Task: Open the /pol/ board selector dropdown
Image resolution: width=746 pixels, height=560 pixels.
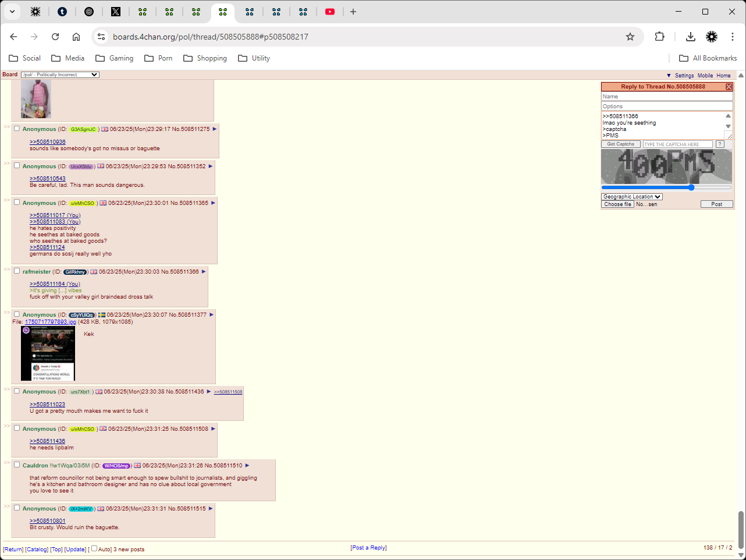Action: tap(60, 75)
